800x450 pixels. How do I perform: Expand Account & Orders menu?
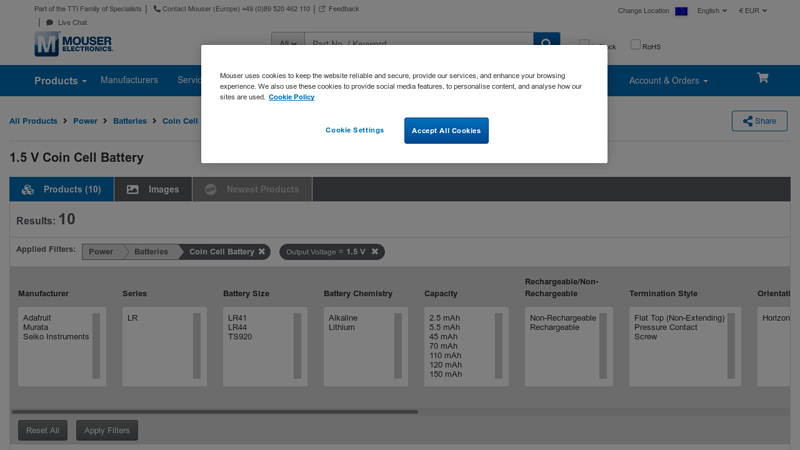click(x=668, y=81)
